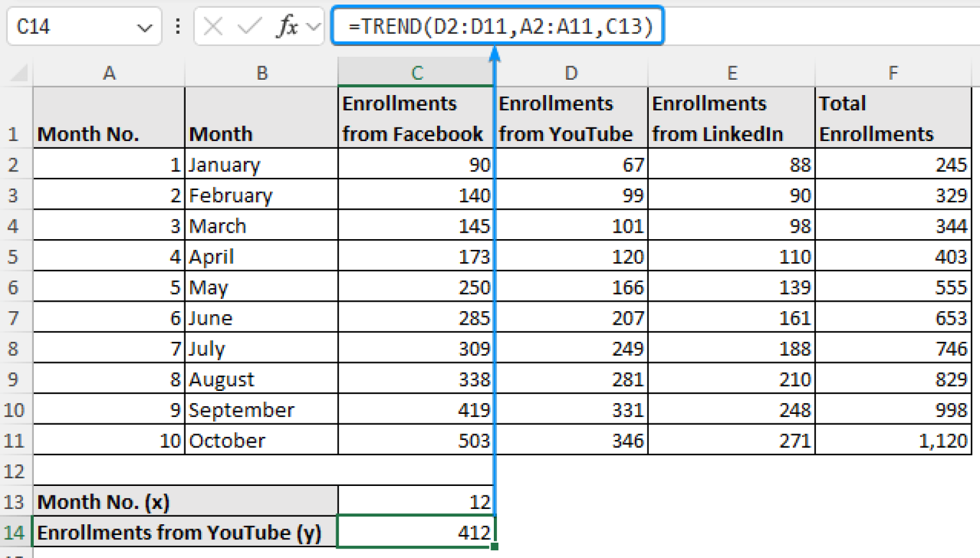Select column D header
The image size is (980, 558).
(x=570, y=71)
